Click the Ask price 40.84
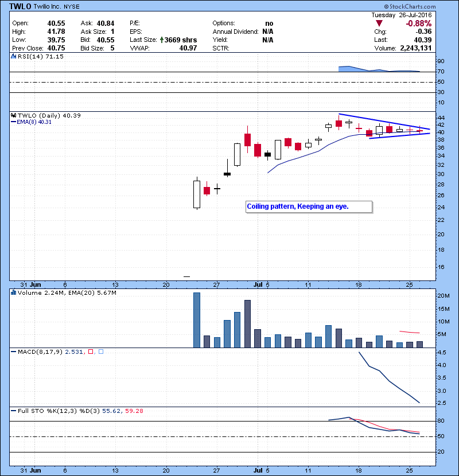 tap(106, 24)
